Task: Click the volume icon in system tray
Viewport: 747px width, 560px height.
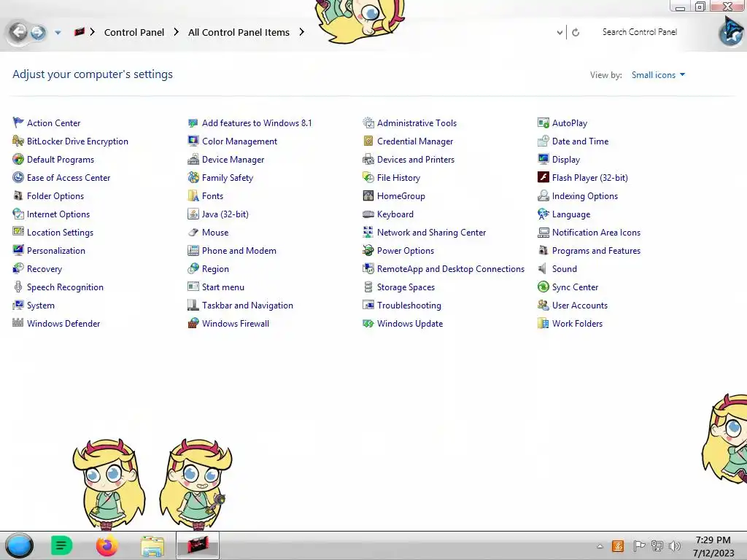Action: (x=675, y=546)
